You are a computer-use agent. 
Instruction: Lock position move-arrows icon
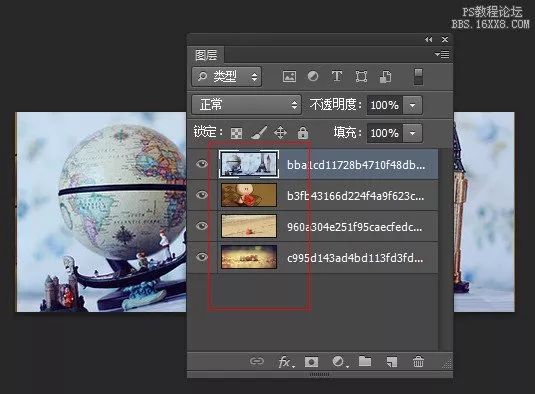tap(280, 132)
